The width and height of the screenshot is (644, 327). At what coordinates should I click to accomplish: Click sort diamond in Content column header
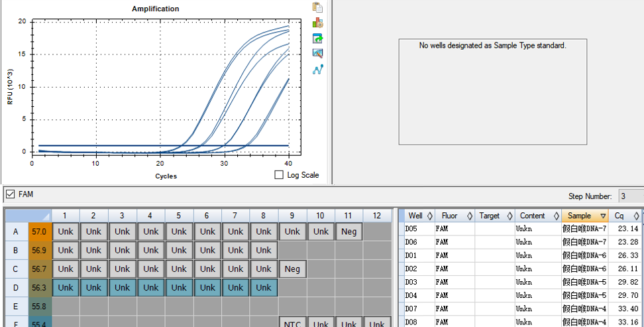click(x=557, y=216)
